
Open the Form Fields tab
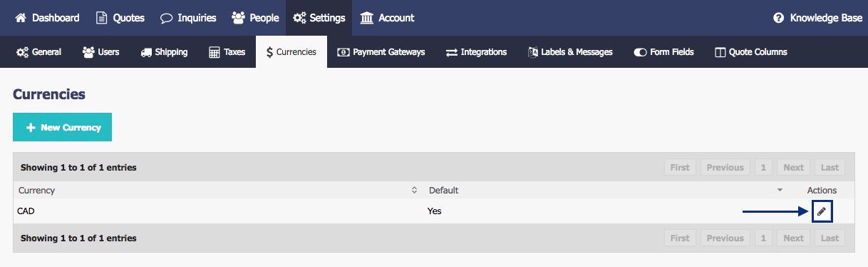pos(663,52)
